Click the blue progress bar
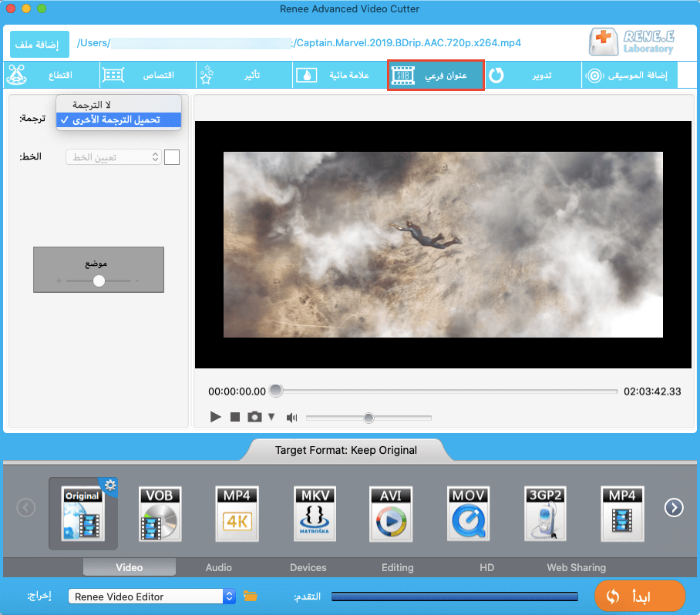 [455, 597]
